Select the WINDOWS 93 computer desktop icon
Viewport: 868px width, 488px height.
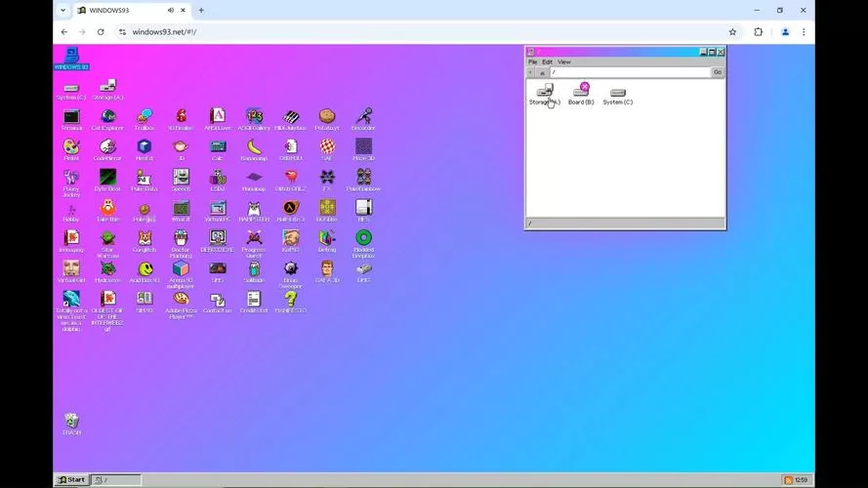(71, 59)
